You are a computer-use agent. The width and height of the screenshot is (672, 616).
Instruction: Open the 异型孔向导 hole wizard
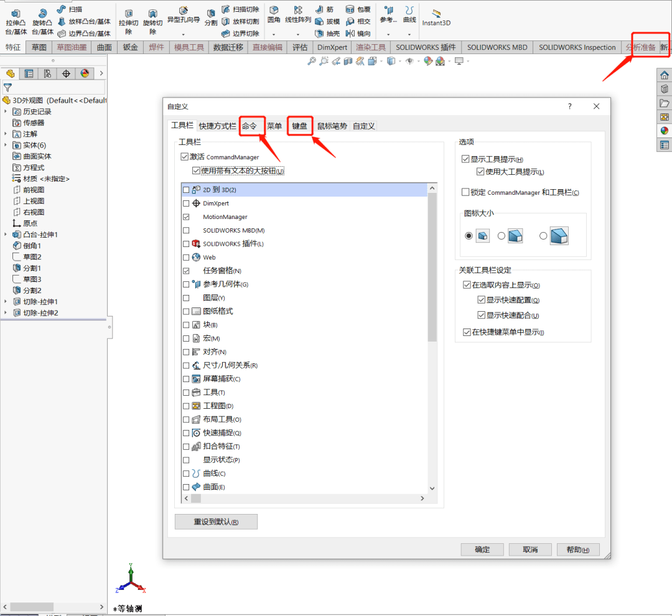(184, 16)
